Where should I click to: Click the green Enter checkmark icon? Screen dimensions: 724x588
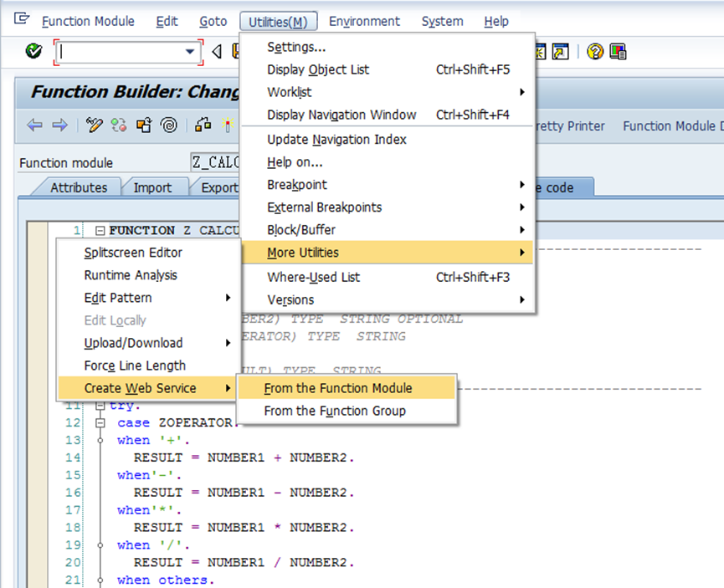[x=33, y=51]
